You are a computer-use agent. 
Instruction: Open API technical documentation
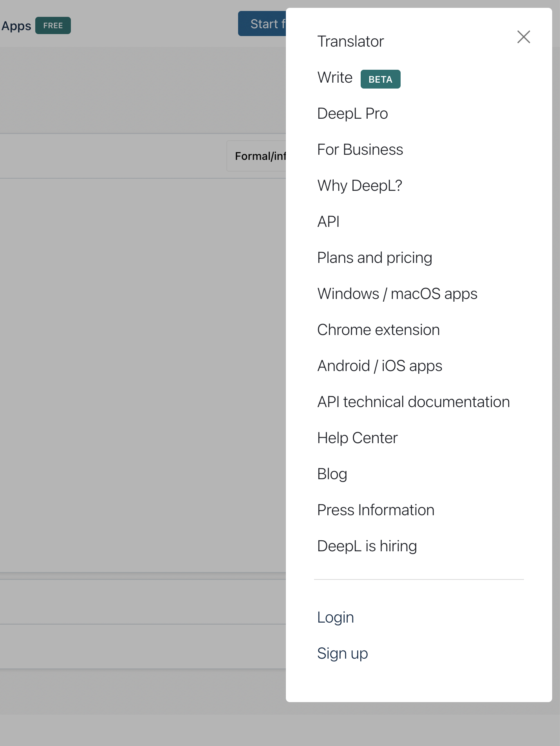413,402
